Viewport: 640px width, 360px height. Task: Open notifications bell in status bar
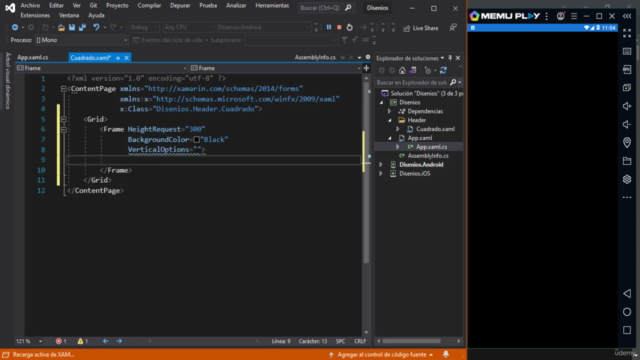[x=446, y=355]
